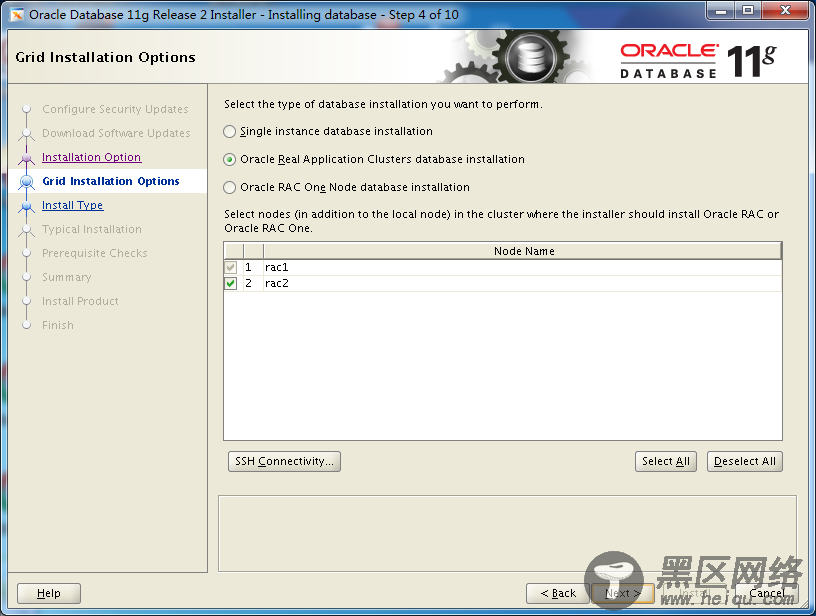Click the Download Software Updates step

[116, 133]
